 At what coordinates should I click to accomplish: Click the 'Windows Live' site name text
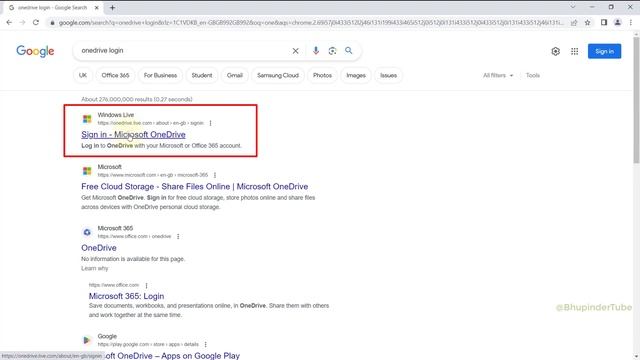point(116,115)
